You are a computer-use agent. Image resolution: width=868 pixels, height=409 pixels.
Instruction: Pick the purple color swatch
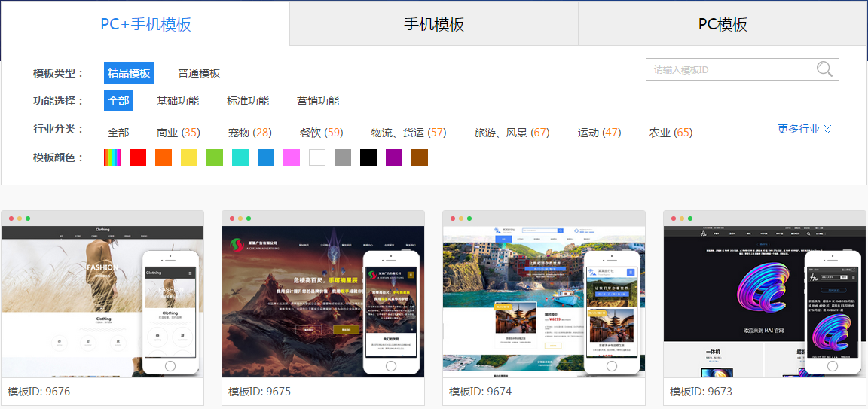(394, 157)
